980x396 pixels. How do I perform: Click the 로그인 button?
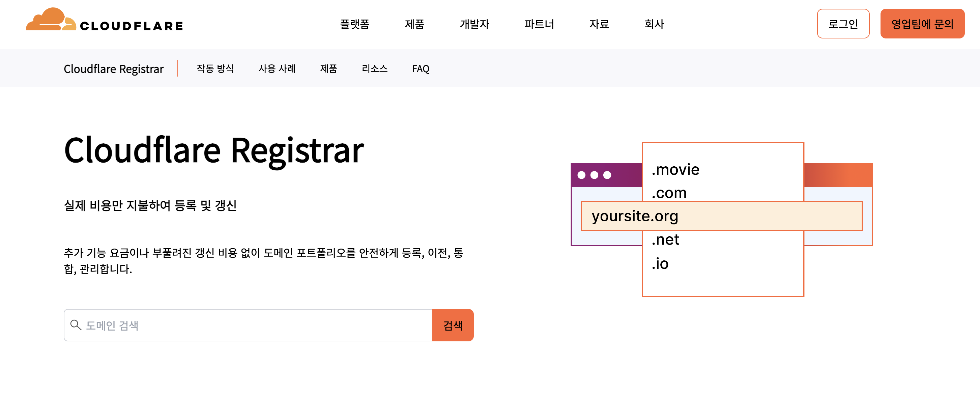[x=843, y=24]
